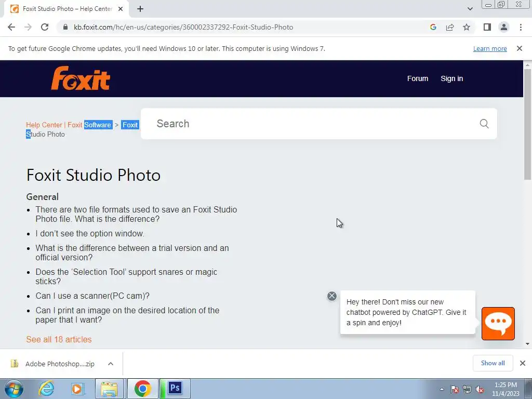532x399 pixels.
Task: Open tab search dropdown chevron
Action: click(x=470, y=9)
